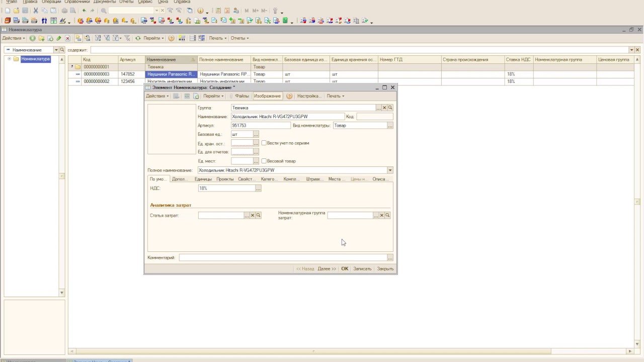Open Вид номенклатуры selection button
This screenshot has width=644, height=362.
point(390,126)
